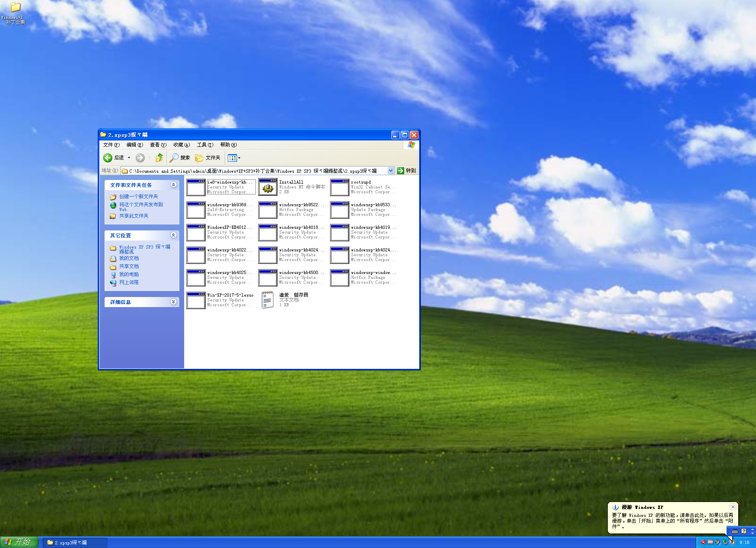Open 我的文档 link
The image size is (756, 548).
pyautogui.click(x=129, y=258)
